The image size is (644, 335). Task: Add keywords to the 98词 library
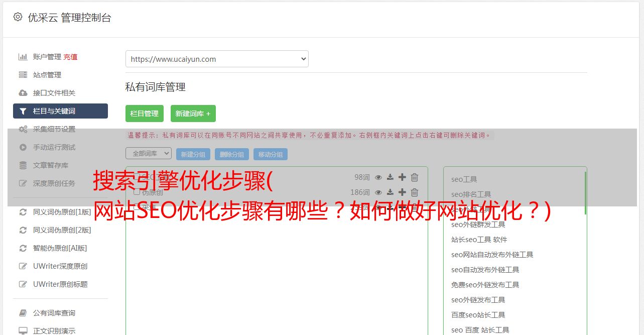coord(403,177)
